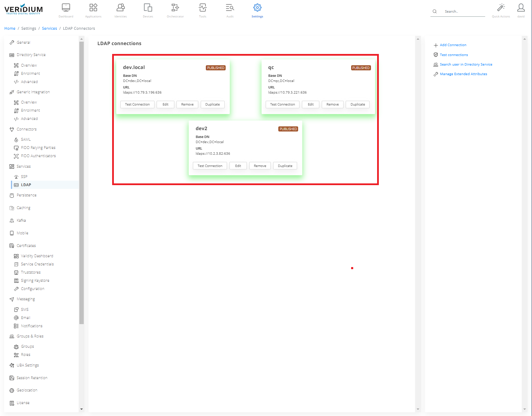Open the Dashboard icon in top navigation
Viewport: 532px width, 416px height.
(66, 8)
